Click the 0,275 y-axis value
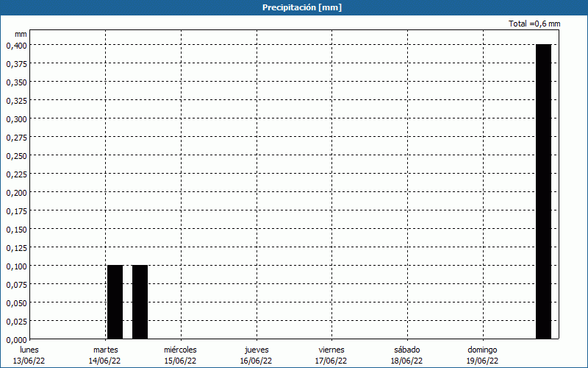This screenshot has width=588, height=368. pos(17,138)
